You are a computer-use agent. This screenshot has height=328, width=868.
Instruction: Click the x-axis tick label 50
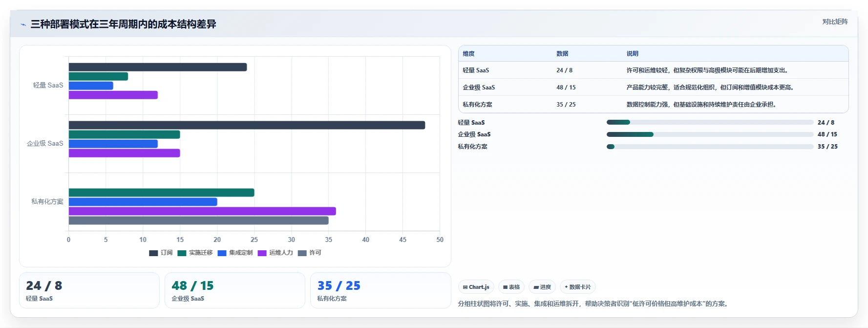tap(440, 240)
